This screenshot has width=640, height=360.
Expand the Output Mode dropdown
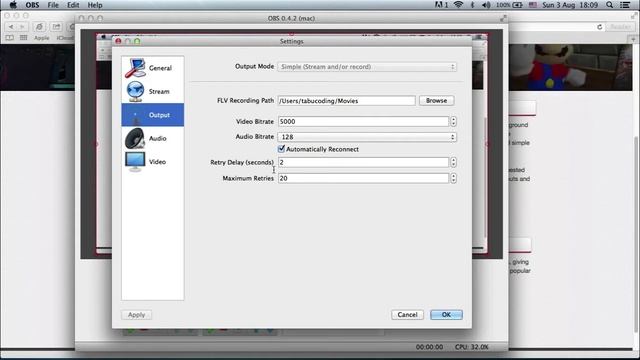tap(367, 67)
